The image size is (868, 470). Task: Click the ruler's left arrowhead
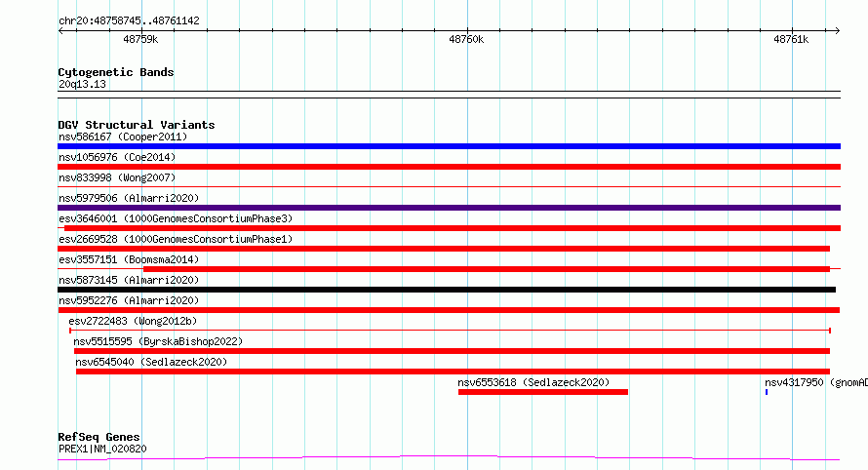pos(60,31)
